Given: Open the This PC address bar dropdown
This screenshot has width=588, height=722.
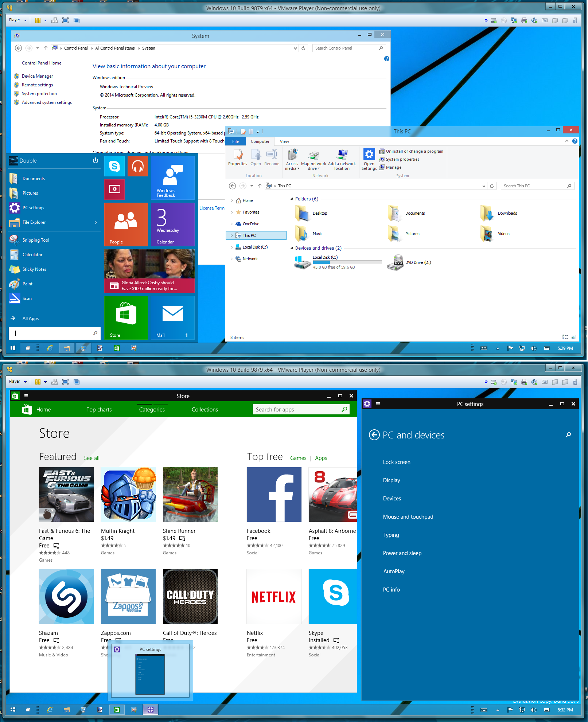Looking at the screenshot, I should [484, 186].
